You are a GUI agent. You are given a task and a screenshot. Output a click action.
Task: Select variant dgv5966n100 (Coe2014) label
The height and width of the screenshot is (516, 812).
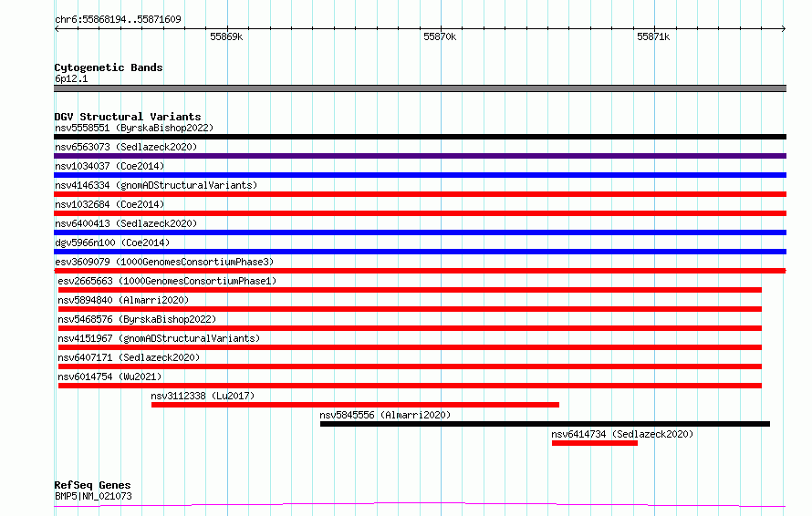[112, 243]
